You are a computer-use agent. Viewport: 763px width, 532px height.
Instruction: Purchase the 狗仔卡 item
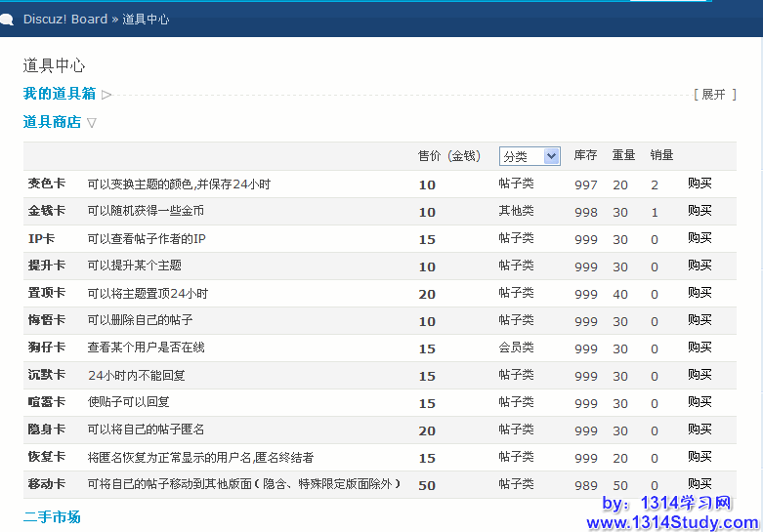(699, 348)
